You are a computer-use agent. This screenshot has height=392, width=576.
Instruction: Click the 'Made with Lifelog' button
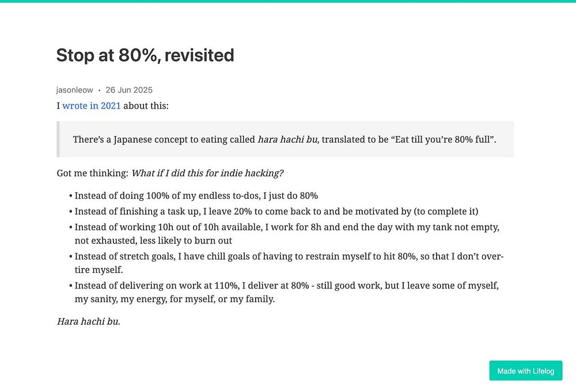pyautogui.click(x=525, y=371)
